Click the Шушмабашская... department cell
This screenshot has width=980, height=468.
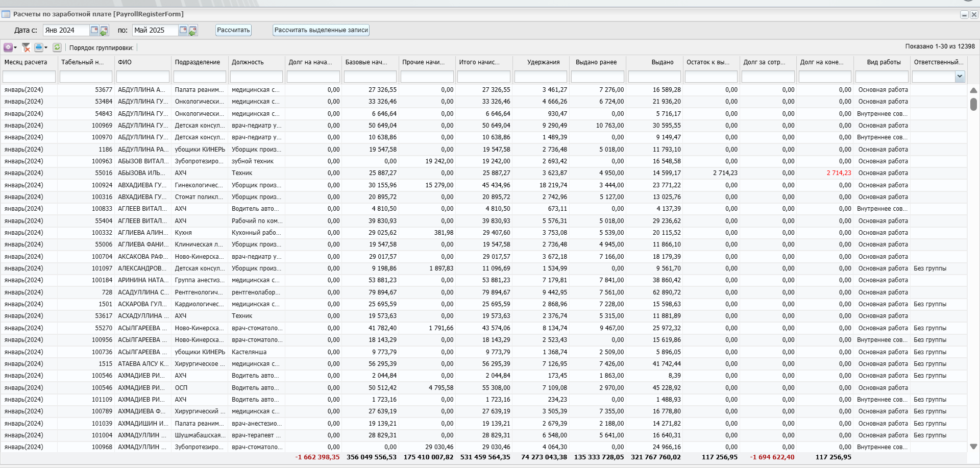click(200, 435)
